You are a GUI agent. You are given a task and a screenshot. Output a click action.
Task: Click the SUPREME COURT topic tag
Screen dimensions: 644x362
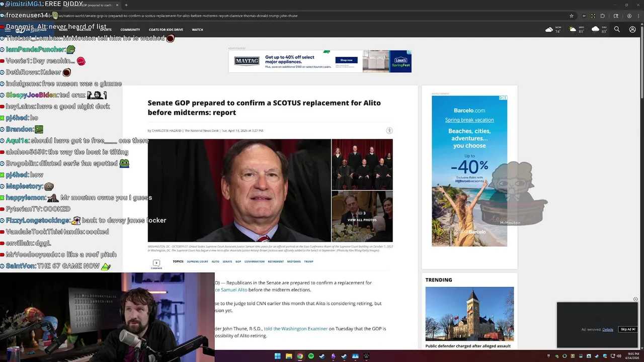click(197, 261)
